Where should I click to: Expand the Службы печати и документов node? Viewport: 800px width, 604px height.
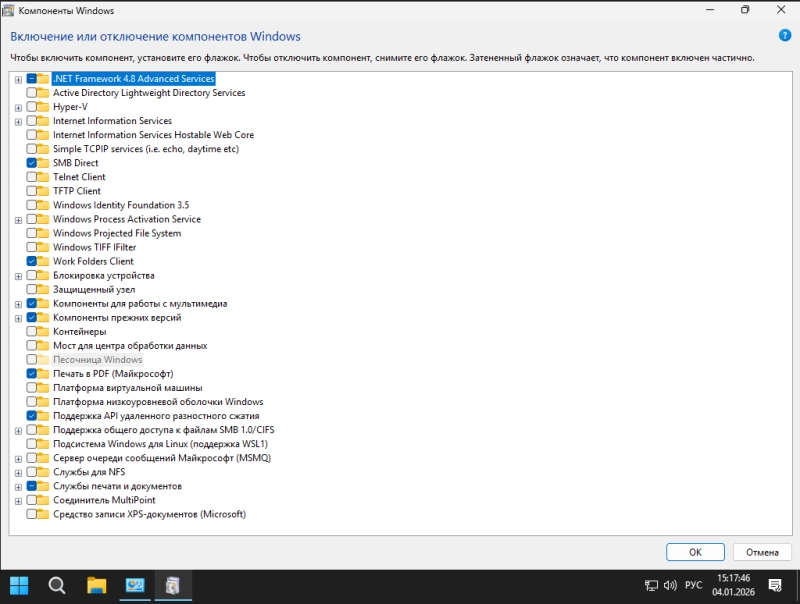18,486
